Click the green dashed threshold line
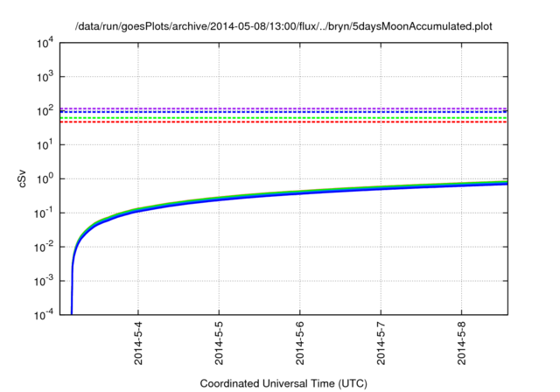 click(283, 118)
